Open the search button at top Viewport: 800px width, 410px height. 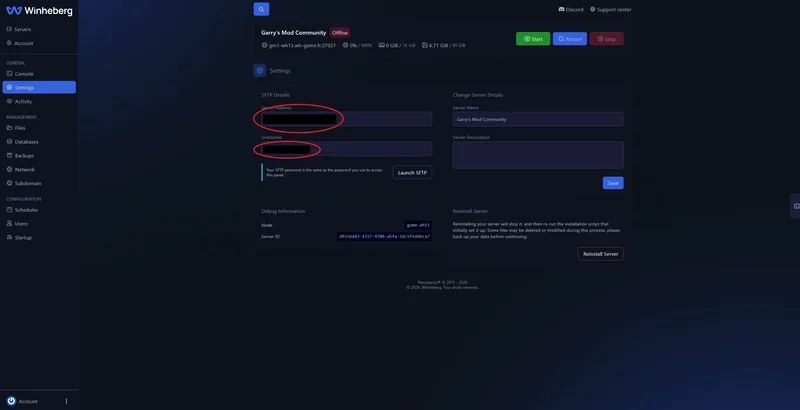(261, 9)
